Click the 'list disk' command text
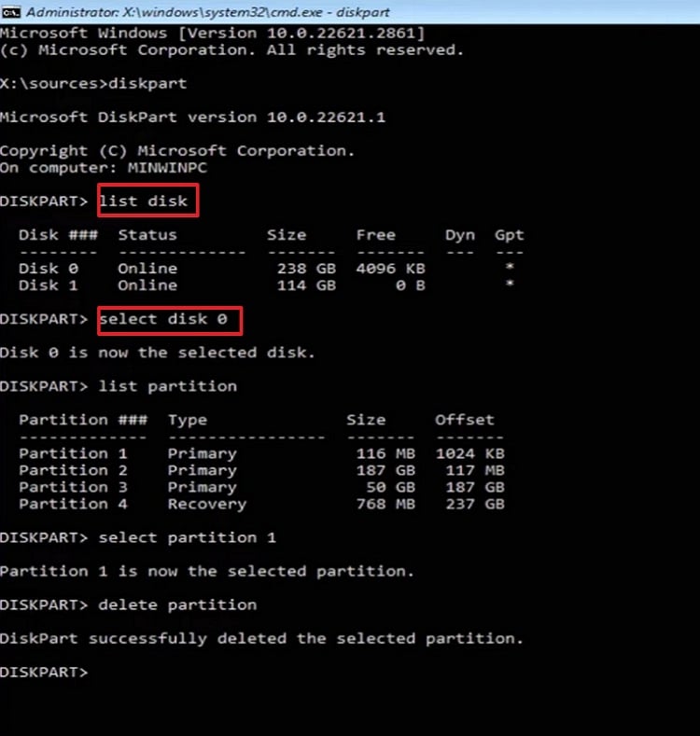Viewport: 700px width, 736px height. pos(143,201)
